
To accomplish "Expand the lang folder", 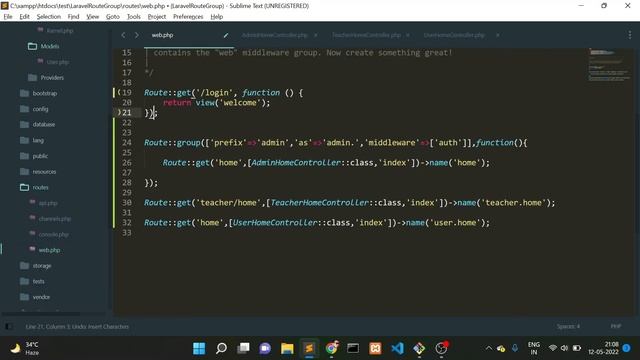I will 32,140.
